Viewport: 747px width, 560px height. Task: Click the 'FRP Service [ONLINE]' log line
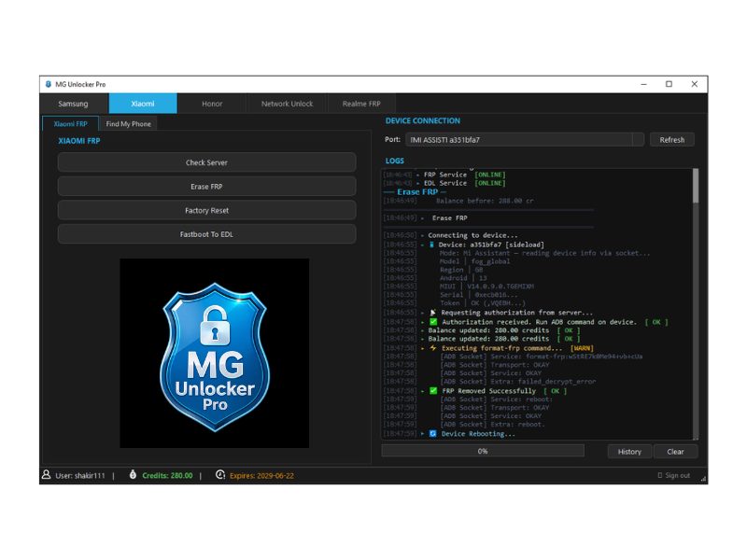point(464,175)
